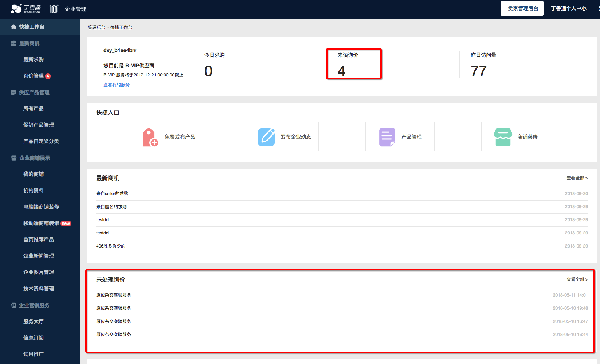Click the 产品管理 document icon

coord(387,137)
